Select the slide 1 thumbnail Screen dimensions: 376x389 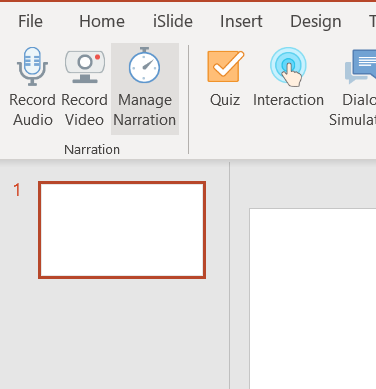[x=122, y=230]
